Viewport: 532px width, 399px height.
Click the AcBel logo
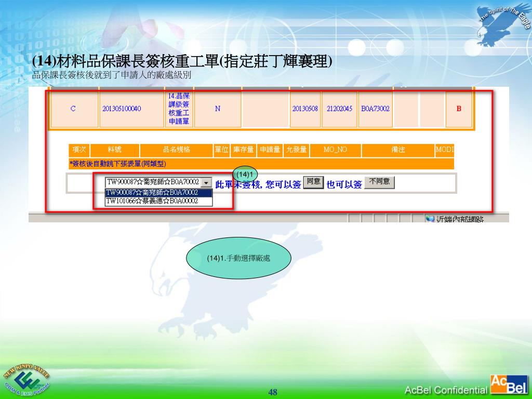pos(509,385)
